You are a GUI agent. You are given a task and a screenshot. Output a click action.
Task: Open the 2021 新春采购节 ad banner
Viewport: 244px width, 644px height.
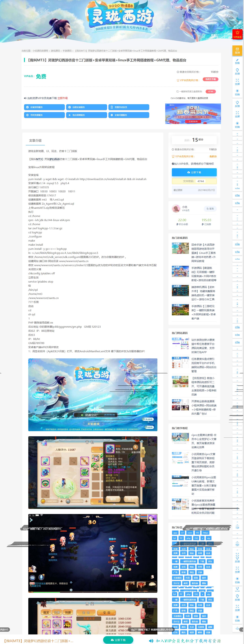[x=193, y=114]
